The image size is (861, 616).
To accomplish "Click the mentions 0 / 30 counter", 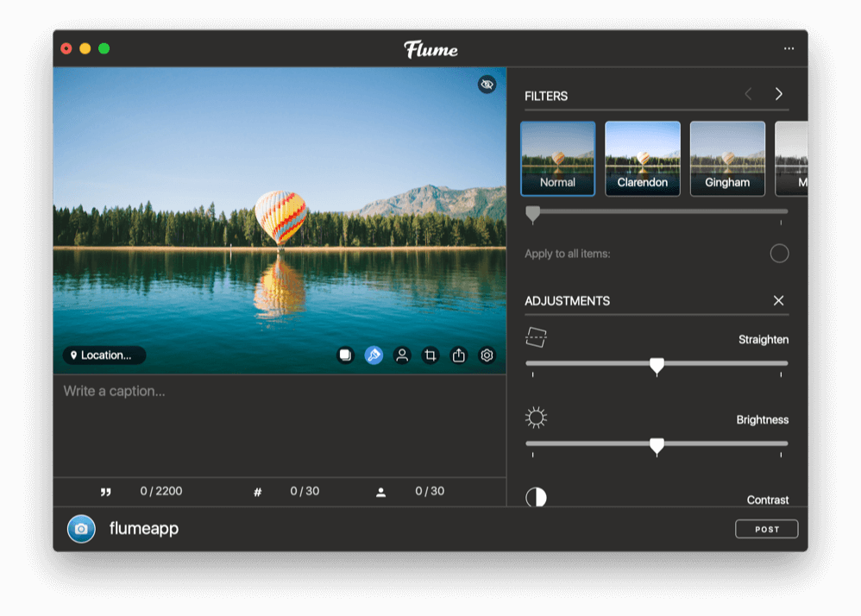I will tap(430, 491).
